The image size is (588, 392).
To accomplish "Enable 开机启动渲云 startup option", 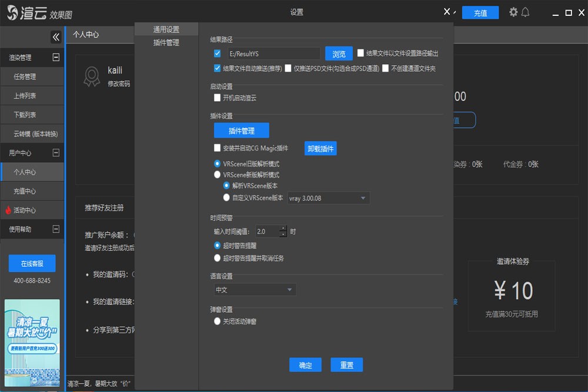I will [218, 98].
